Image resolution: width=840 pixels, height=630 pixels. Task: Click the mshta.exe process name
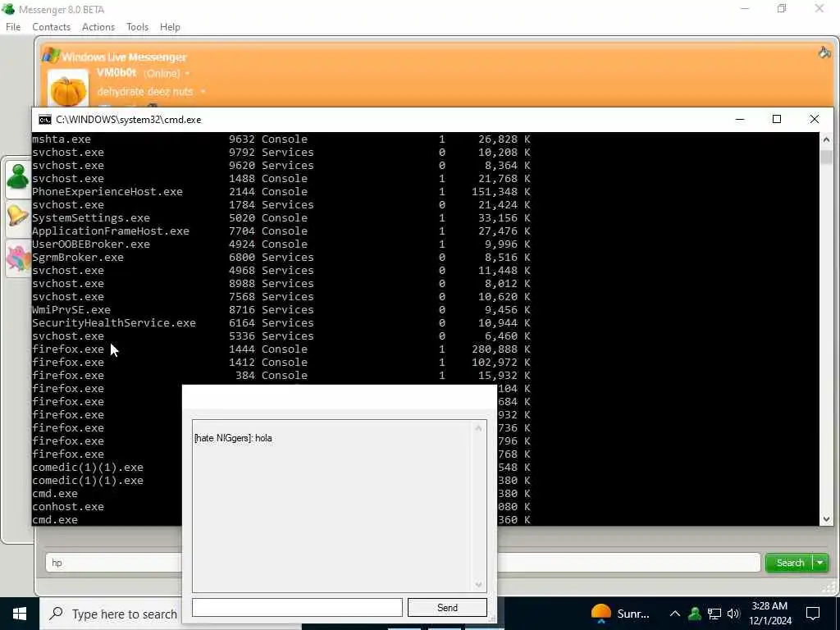click(x=62, y=139)
